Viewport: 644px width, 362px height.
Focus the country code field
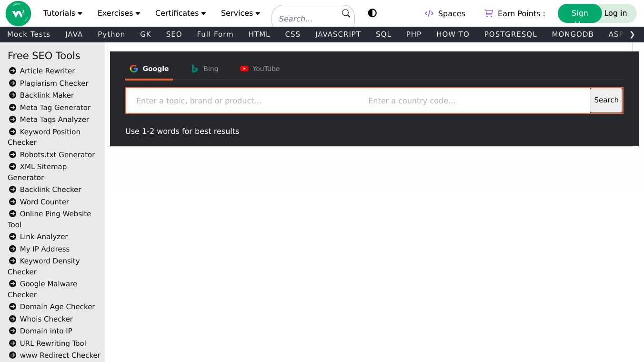coord(474,101)
